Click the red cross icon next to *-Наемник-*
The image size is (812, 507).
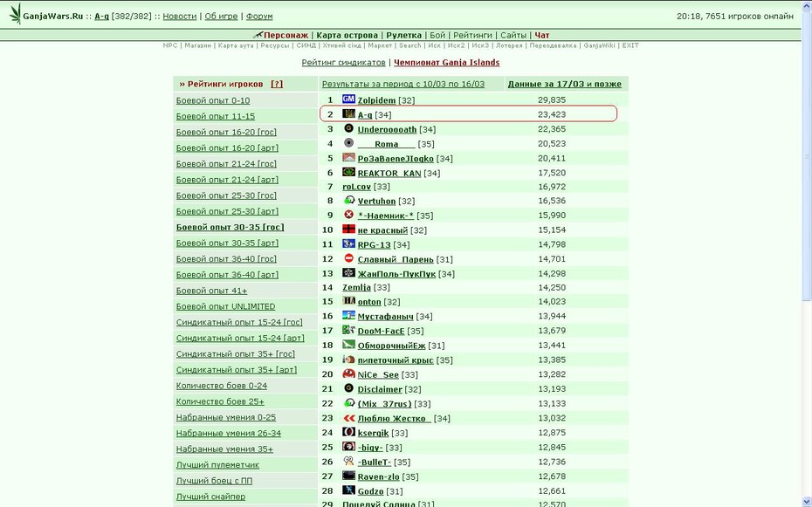click(348, 214)
